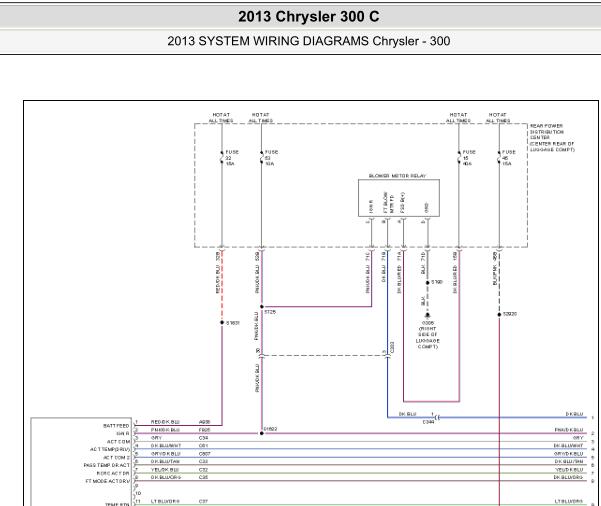Click the S1631 splice label
Screen dimensions: 601x506
(x=232, y=323)
